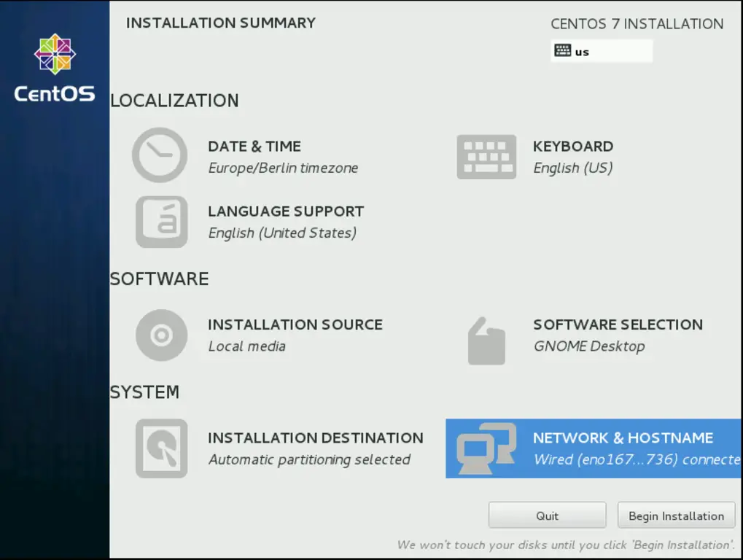The image size is (743, 560).
Task: Open NETWORK & HOSTNAME label
Action: pos(623,437)
